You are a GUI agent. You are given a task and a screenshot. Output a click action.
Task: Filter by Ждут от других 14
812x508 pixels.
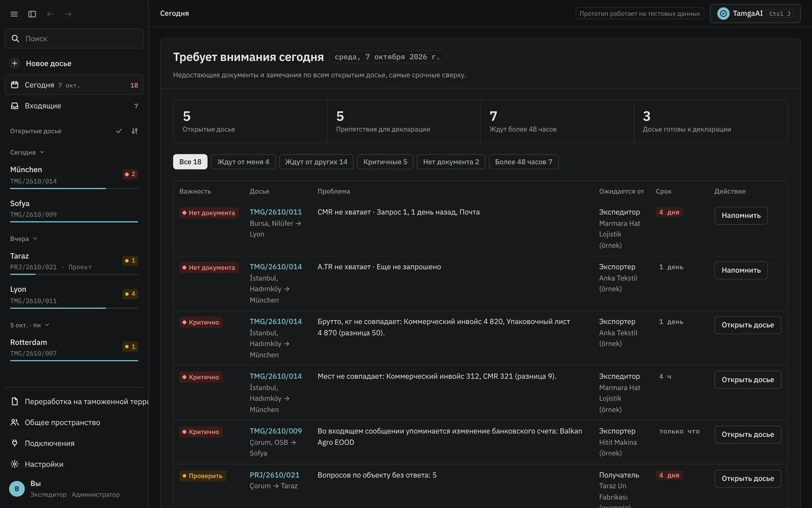tap(316, 162)
